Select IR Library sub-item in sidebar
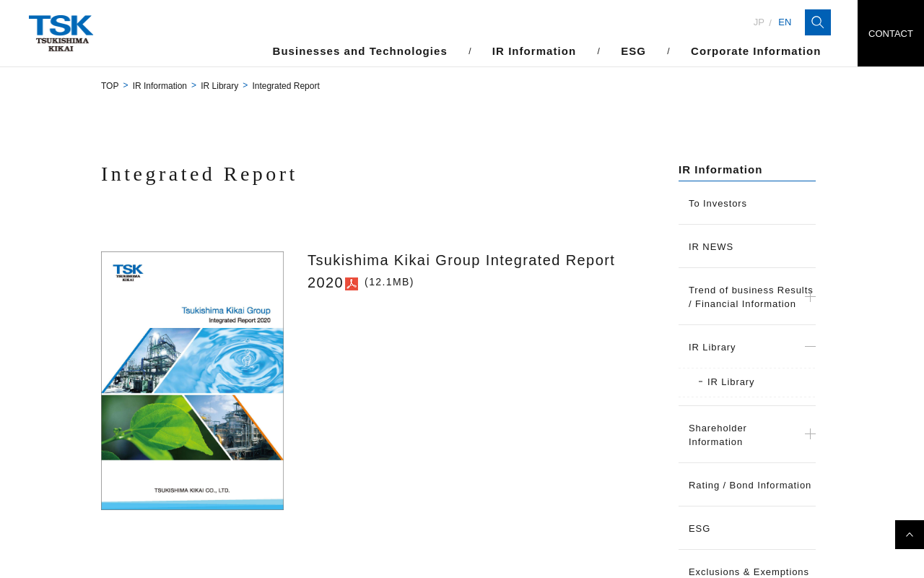 click(x=731, y=382)
